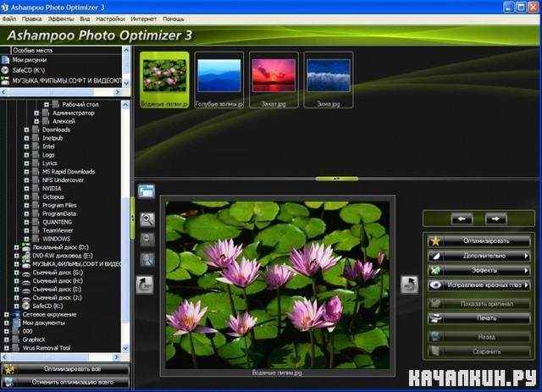Image resolution: width=542 pixels, height=392 pixels.
Task: Click the Назад button
Action: 479,337
